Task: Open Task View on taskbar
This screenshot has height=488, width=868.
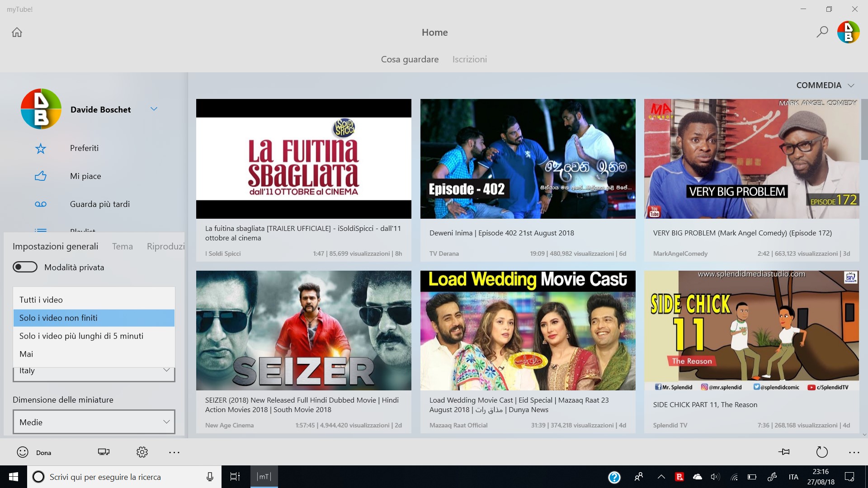Action: (x=235, y=477)
